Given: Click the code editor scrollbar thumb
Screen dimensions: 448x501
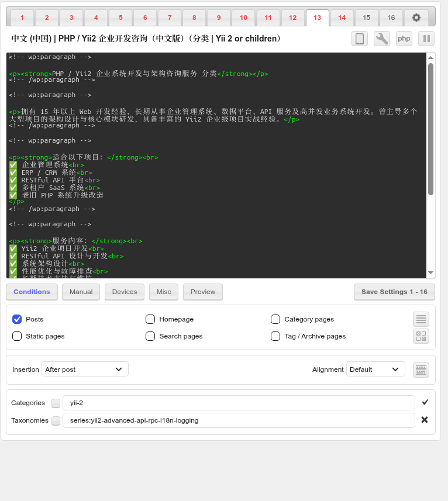Looking at the screenshot, I should tap(430, 129).
